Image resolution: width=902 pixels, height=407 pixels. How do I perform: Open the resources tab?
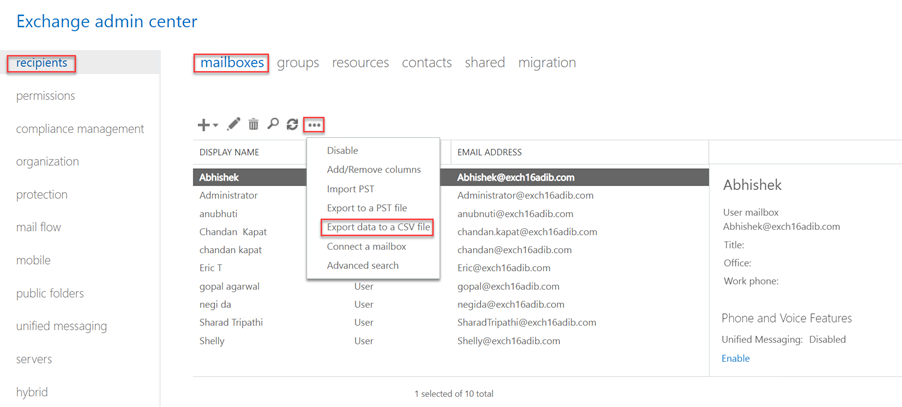(360, 62)
